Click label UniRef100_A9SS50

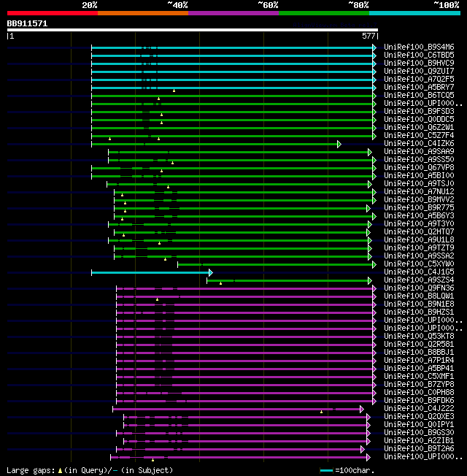(419, 160)
